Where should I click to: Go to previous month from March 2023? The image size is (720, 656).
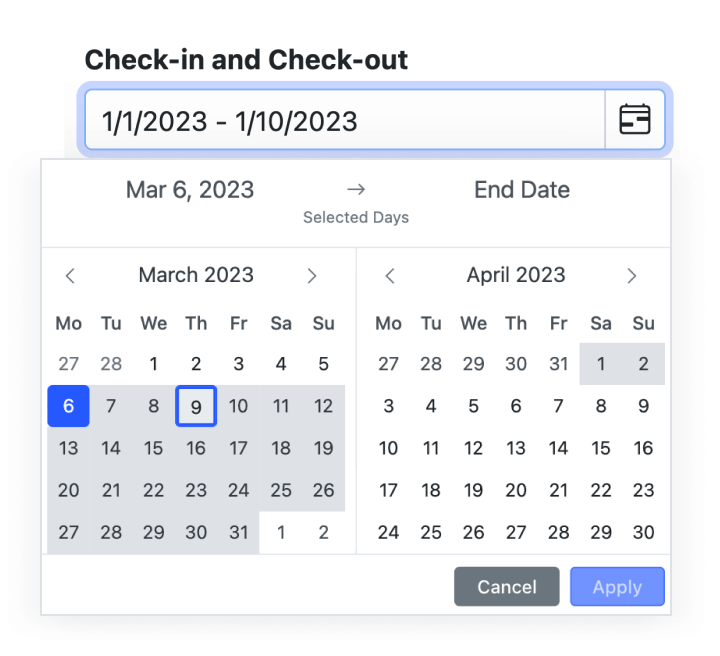(70, 276)
